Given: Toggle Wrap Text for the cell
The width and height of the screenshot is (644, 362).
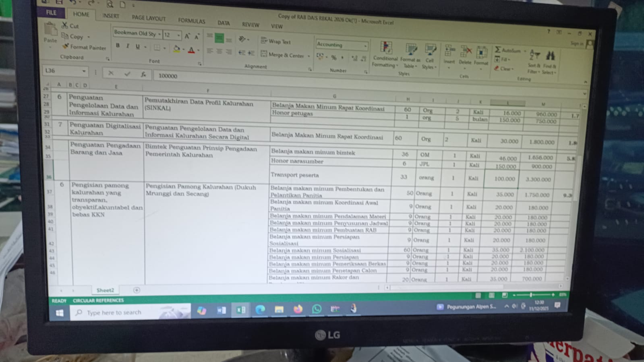Looking at the screenshot, I should click(x=275, y=41).
